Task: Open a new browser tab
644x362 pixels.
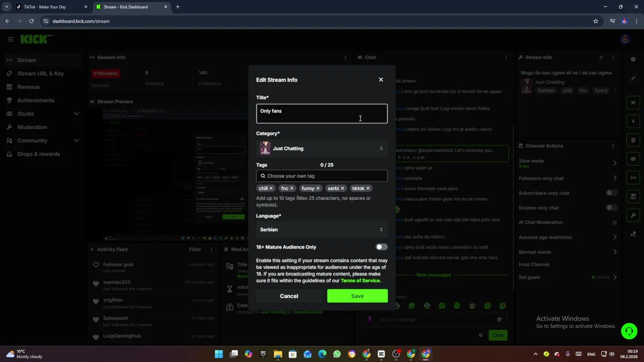Action: 178,7
